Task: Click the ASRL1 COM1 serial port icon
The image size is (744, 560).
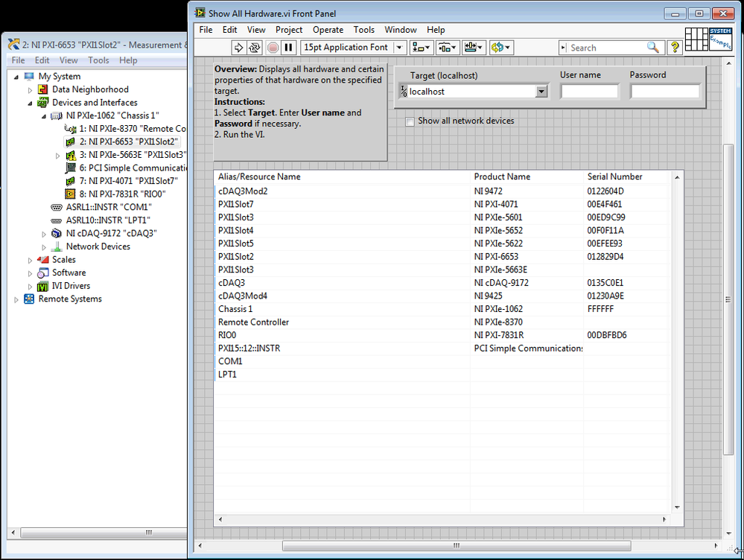Action: click(x=57, y=207)
